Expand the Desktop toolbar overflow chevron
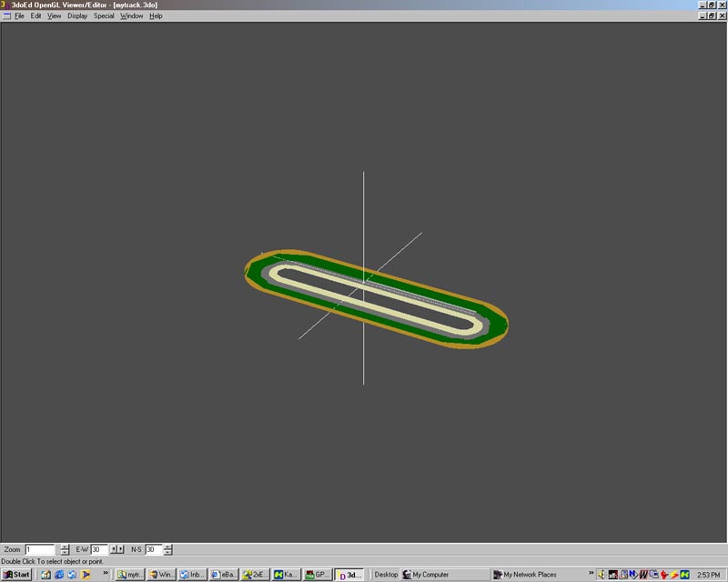Viewport: 728px width, 582px height. pyautogui.click(x=591, y=573)
